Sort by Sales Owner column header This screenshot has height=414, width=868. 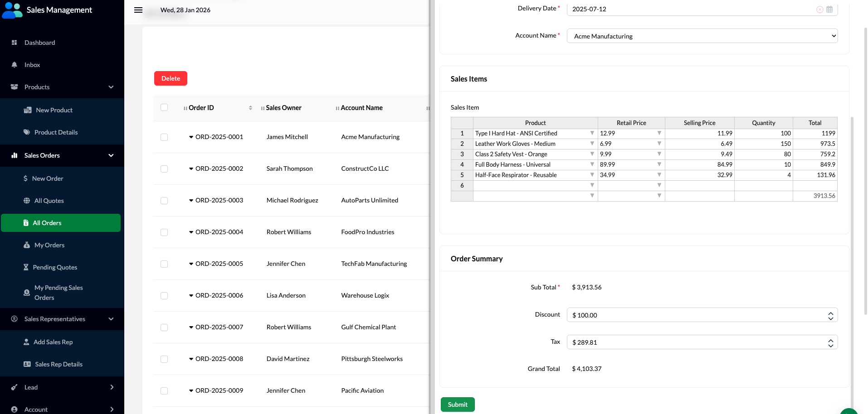[x=283, y=108]
